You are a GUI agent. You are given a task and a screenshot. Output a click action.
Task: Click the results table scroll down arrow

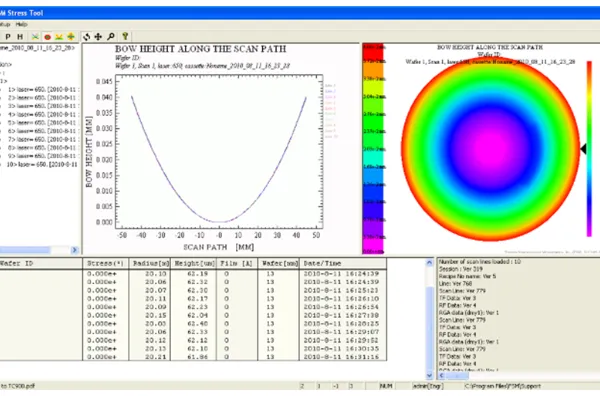[429, 375]
